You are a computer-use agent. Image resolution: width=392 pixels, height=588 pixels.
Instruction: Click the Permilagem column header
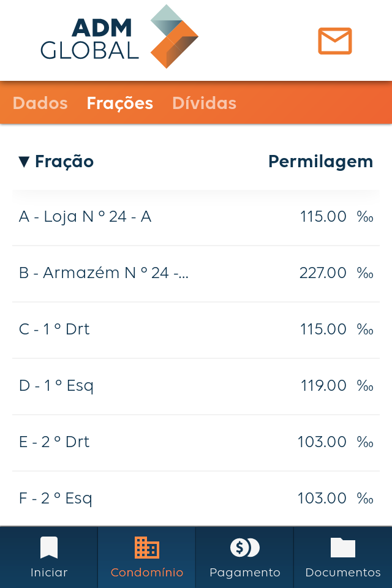pos(320,161)
